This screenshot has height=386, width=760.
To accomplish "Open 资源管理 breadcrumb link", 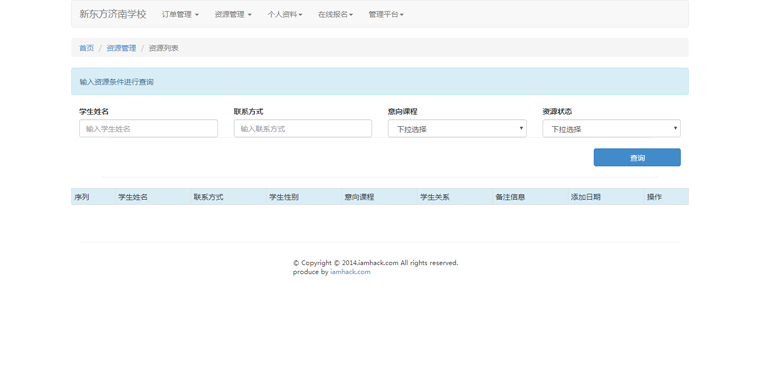I will 121,48.
